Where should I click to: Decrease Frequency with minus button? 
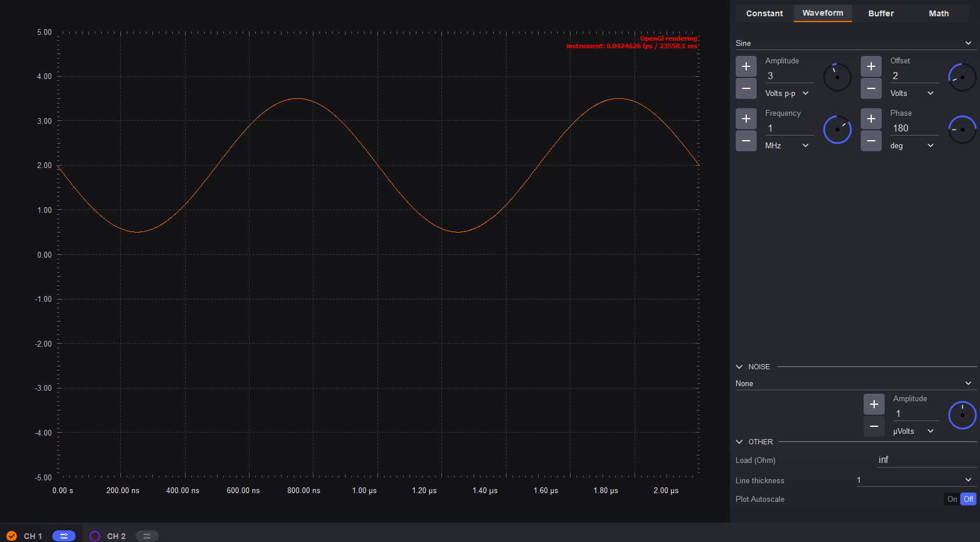tap(746, 141)
